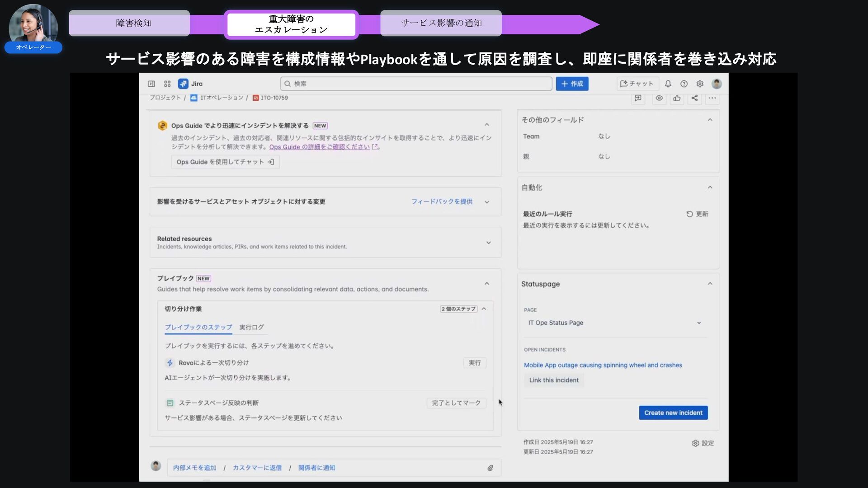This screenshot has width=868, height=488.
Task: Click the thumbs up vote icon
Action: tap(677, 98)
